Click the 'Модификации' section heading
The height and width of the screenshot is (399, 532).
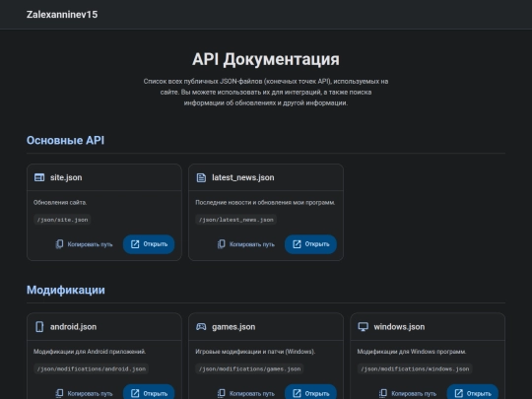tap(66, 290)
